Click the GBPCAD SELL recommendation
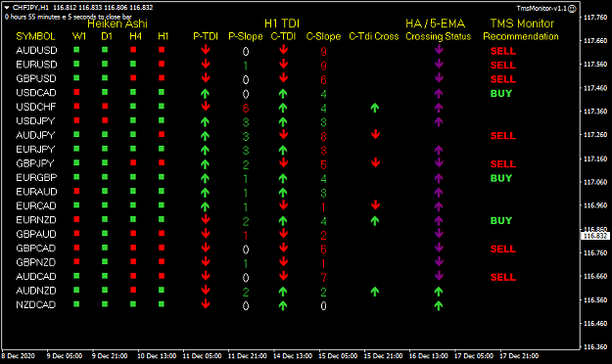 [x=503, y=249]
